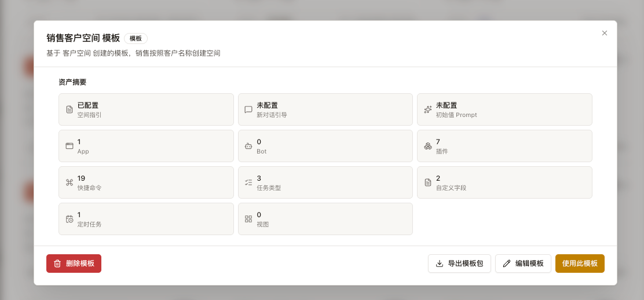Click the chat bubble icon beside 新对话引导
The width and height of the screenshot is (644, 300).
pyautogui.click(x=248, y=109)
